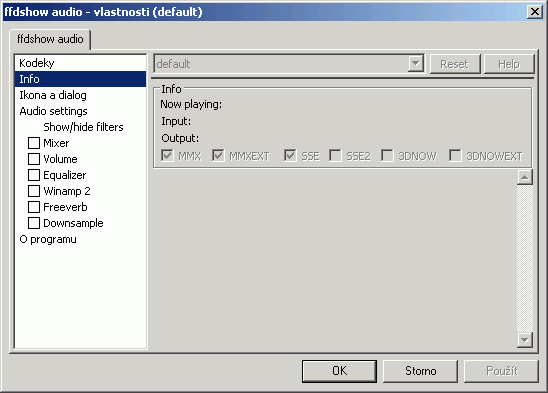Close the ffdshow audio dialog window
This screenshot has width=548, height=393.
(x=535, y=12)
